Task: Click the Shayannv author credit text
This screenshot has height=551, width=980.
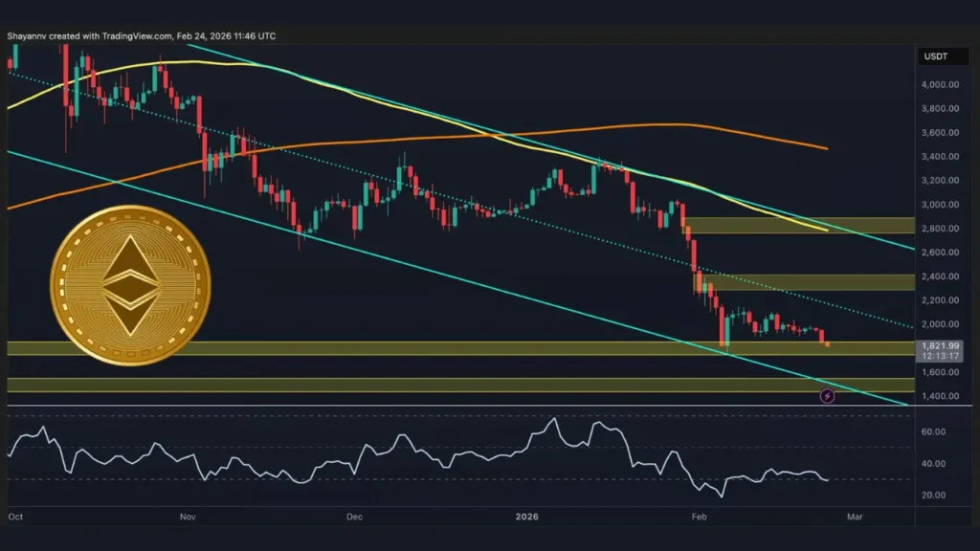Action: (x=27, y=36)
